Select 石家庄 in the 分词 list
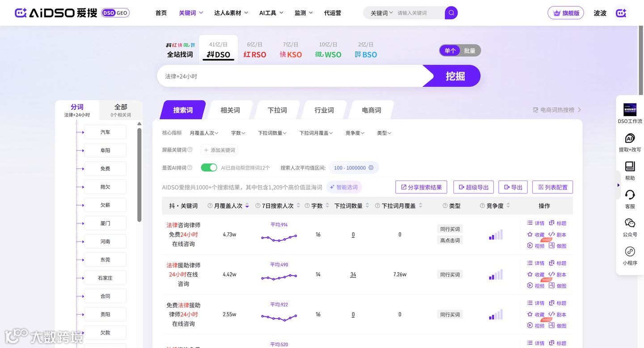Viewport: 644px width, 348px height. click(105, 278)
